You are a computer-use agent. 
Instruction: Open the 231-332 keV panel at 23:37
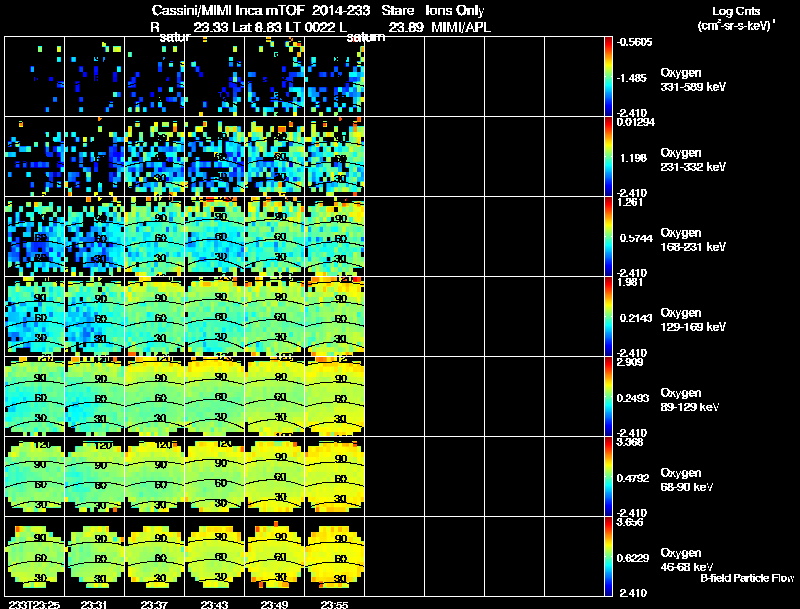coord(155,156)
